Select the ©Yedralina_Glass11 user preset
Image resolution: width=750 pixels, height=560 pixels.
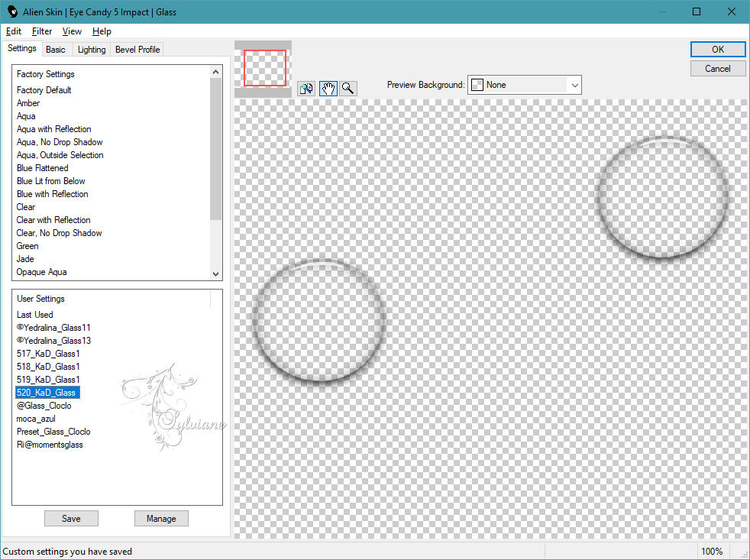point(53,328)
